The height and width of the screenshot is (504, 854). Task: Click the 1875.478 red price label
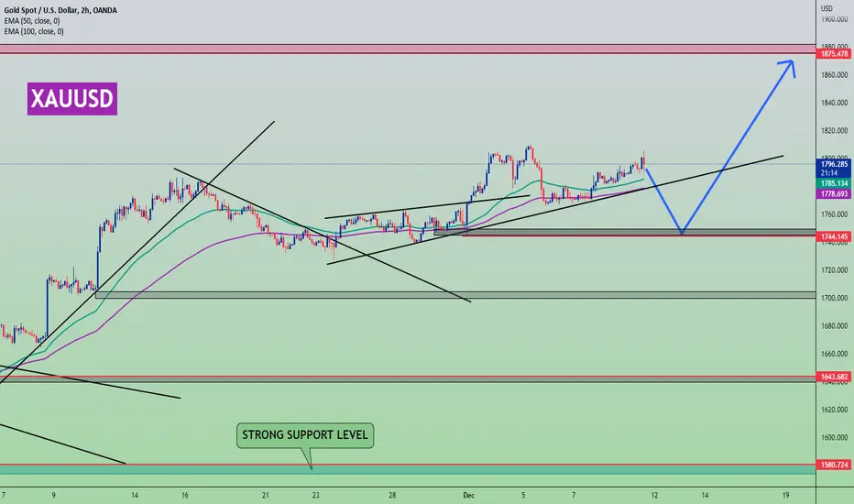834,54
